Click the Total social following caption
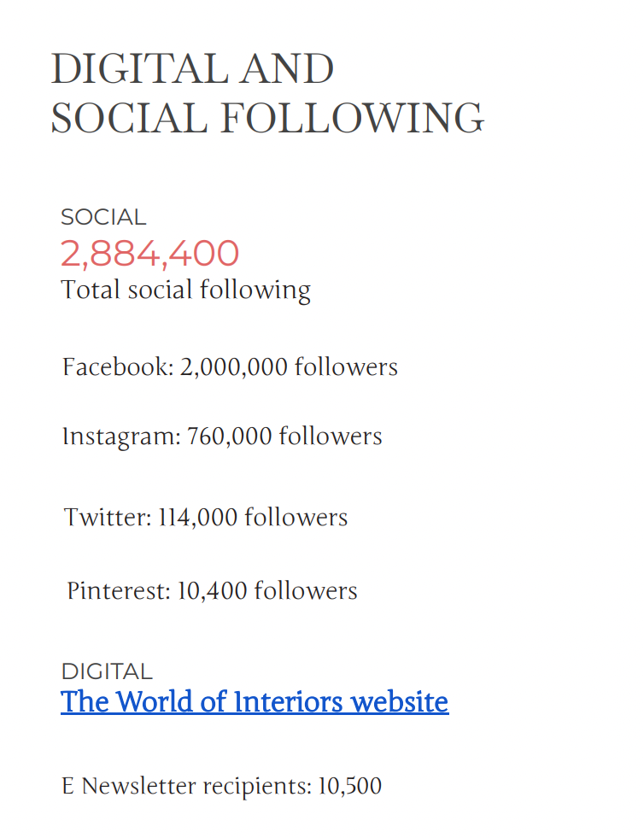Screen dimensions: 644x838 pyautogui.click(x=185, y=290)
